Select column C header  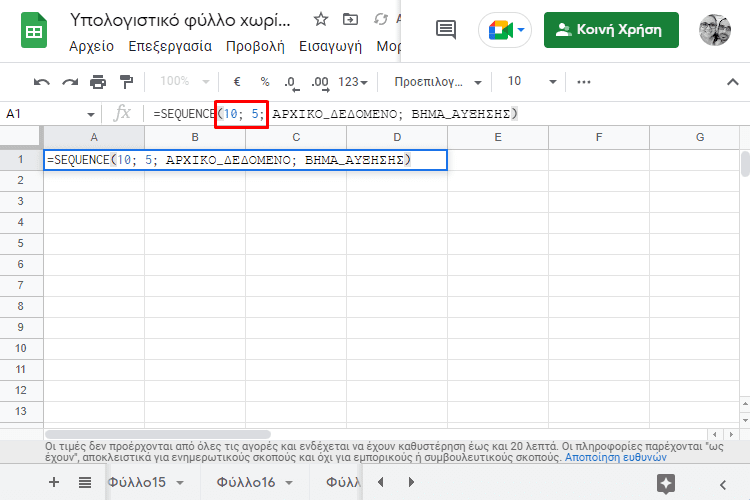(x=296, y=137)
